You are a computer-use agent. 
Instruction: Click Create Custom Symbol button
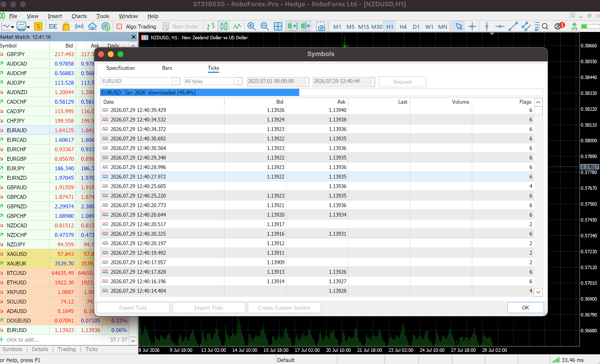click(x=284, y=308)
